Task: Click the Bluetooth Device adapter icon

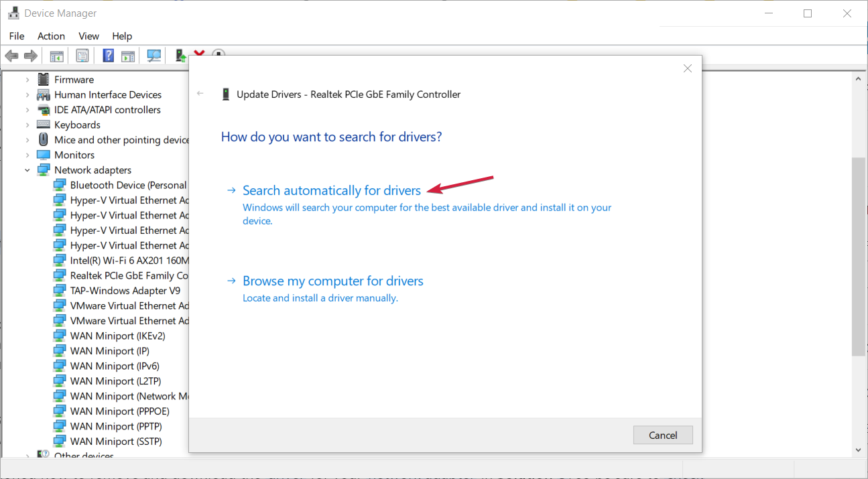Action: (60, 185)
